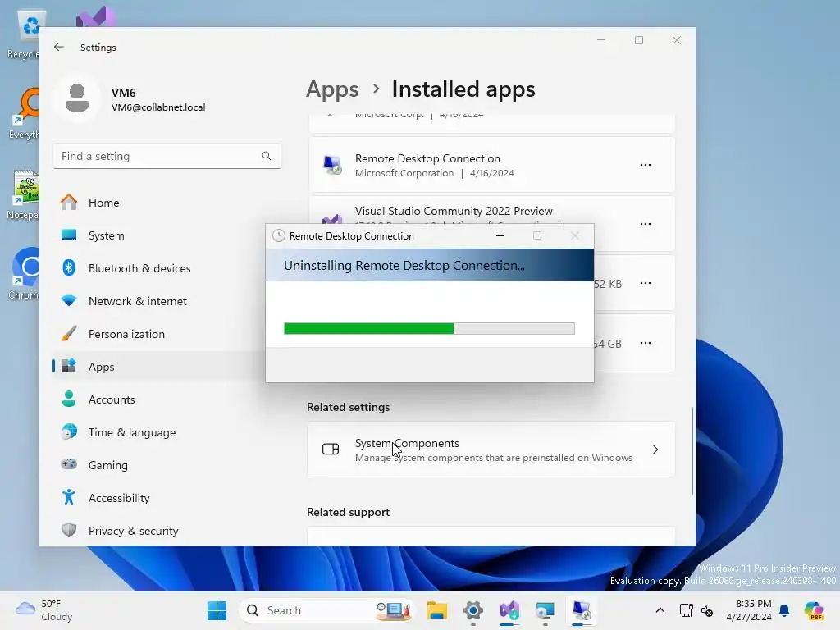The width and height of the screenshot is (840, 630).
Task: Open File Explorer from the taskbar
Action: pos(437,610)
